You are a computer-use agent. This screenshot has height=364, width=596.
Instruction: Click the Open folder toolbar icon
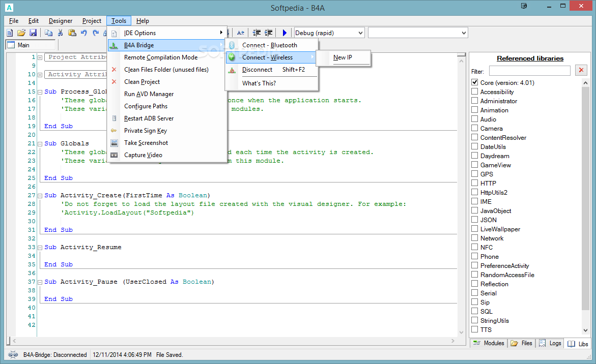21,33
